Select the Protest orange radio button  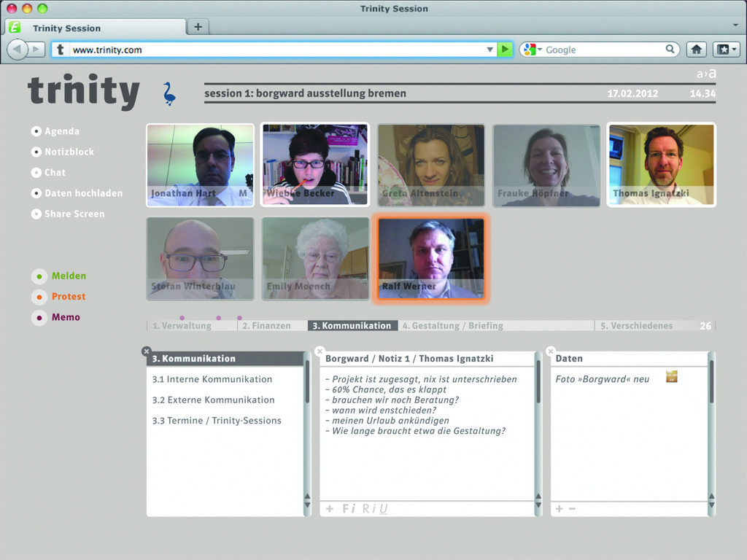36,297
